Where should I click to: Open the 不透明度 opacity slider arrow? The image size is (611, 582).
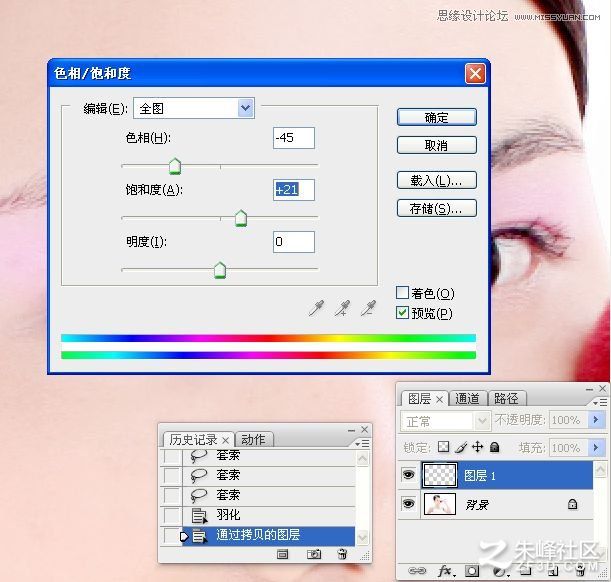(596, 420)
